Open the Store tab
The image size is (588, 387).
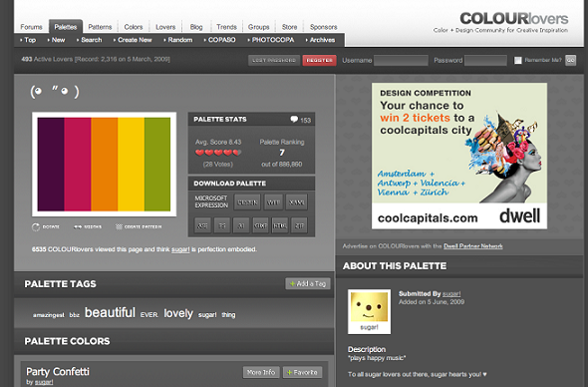click(x=289, y=27)
